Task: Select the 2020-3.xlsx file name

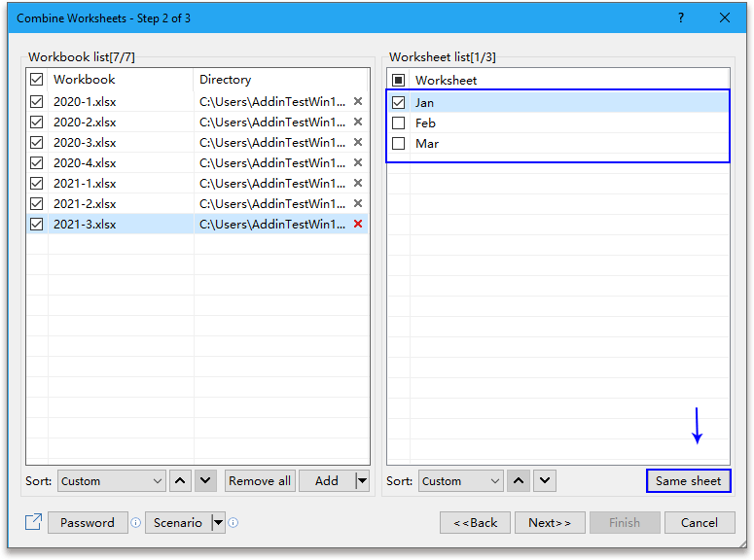Action: [85, 143]
